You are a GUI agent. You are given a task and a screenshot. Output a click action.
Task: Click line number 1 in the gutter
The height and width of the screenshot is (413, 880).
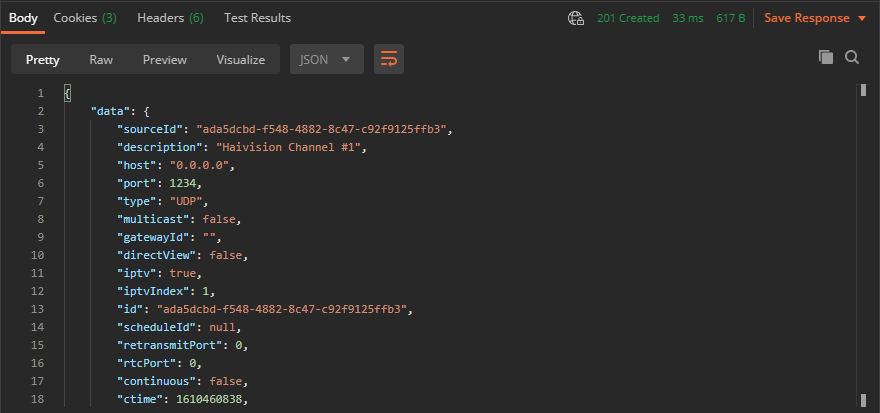click(40, 93)
